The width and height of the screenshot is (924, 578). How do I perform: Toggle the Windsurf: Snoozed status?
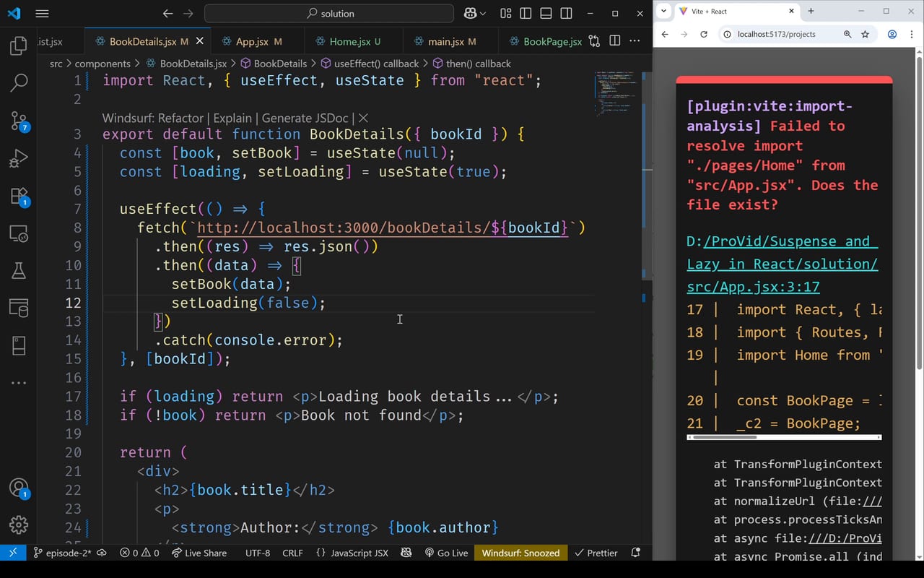pyautogui.click(x=520, y=553)
